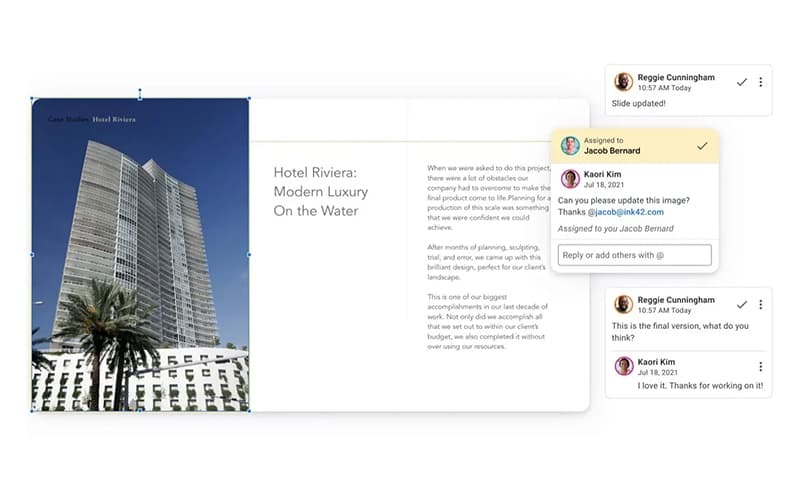Focus the "Reply or add others with @" field
This screenshot has height=500, width=800.
[635, 255]
